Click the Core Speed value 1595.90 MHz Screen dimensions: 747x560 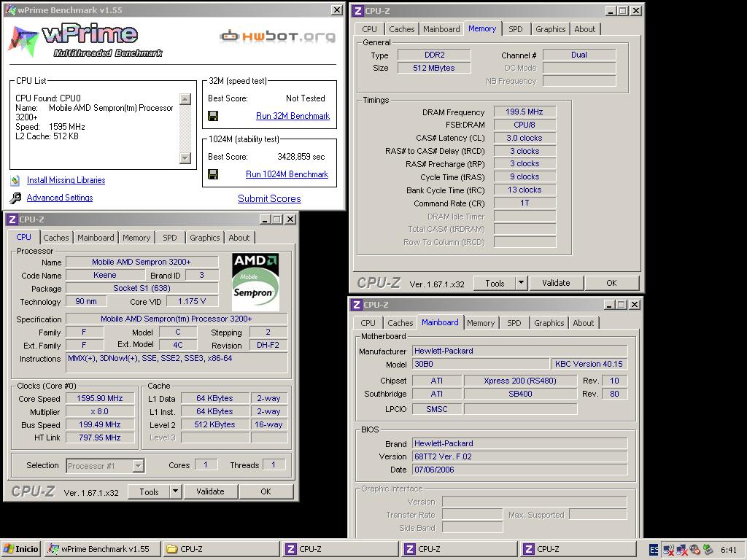[x=100, y=399]
